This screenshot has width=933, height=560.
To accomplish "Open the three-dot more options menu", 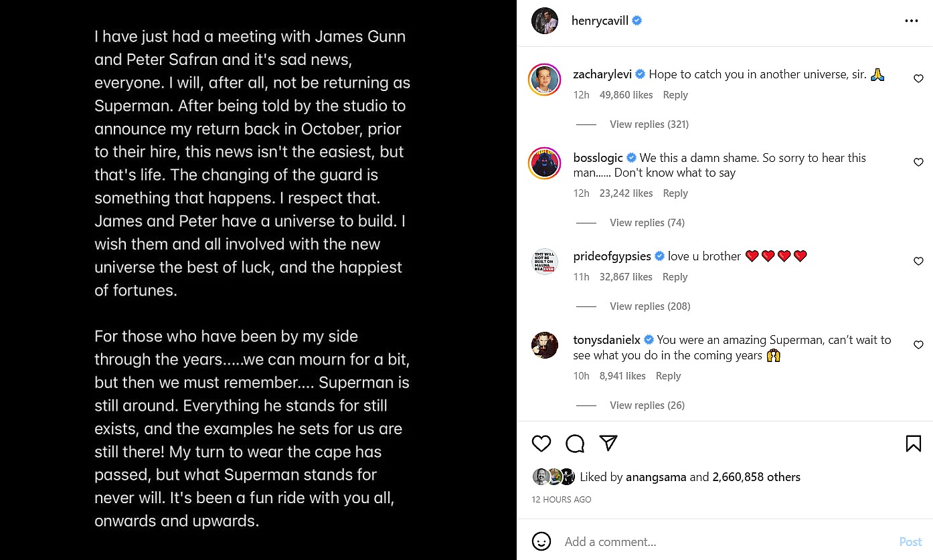I will pos(911,21).
